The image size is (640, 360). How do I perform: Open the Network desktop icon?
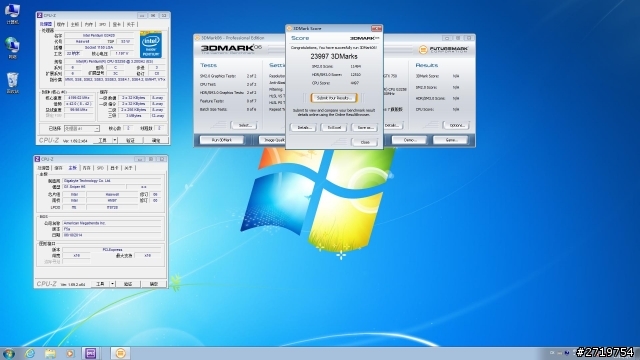pyautogui.click(x=12, y=48)
